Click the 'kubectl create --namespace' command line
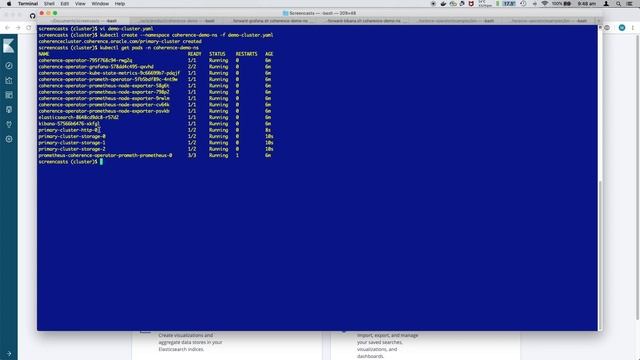Screen dimensions: 640x360 click(156, 35)
